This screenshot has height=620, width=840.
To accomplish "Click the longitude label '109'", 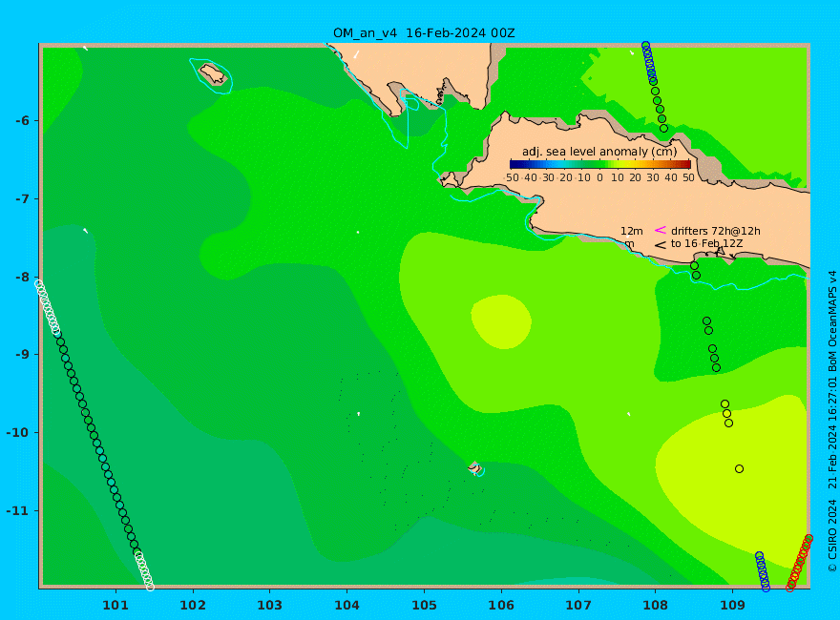I will click(x=732, y=606).
